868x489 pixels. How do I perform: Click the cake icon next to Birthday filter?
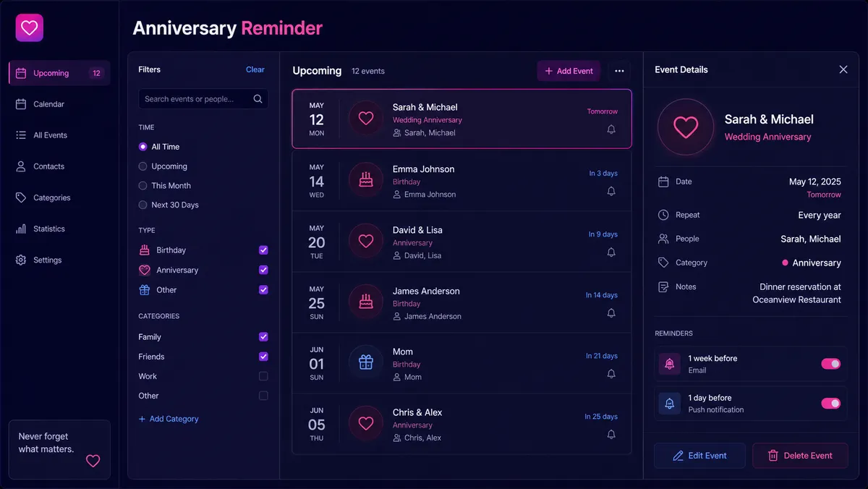click(x=145, y=250)
